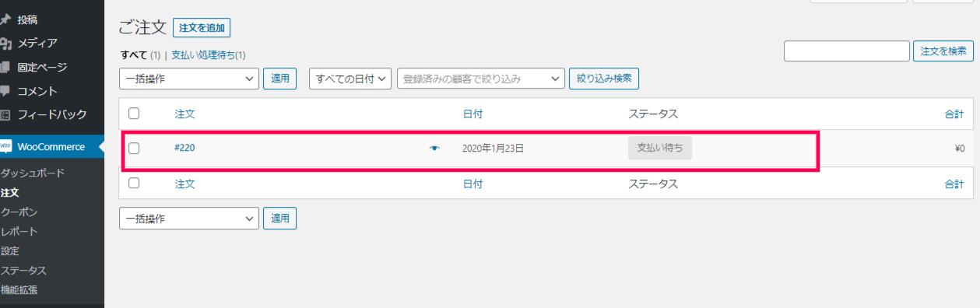Screen dimensions: 980x308
Task: Click the 注文を追加 button
Action: tap(202, 28)
